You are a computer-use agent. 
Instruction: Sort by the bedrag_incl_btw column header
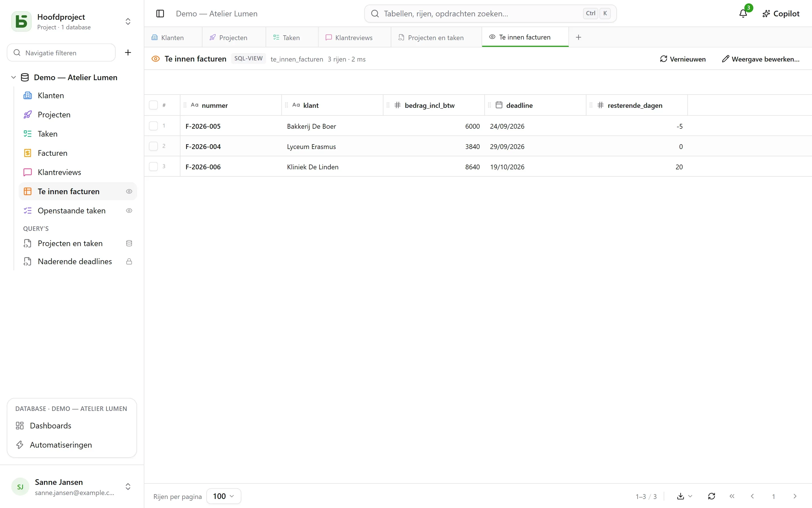[434, 105]
